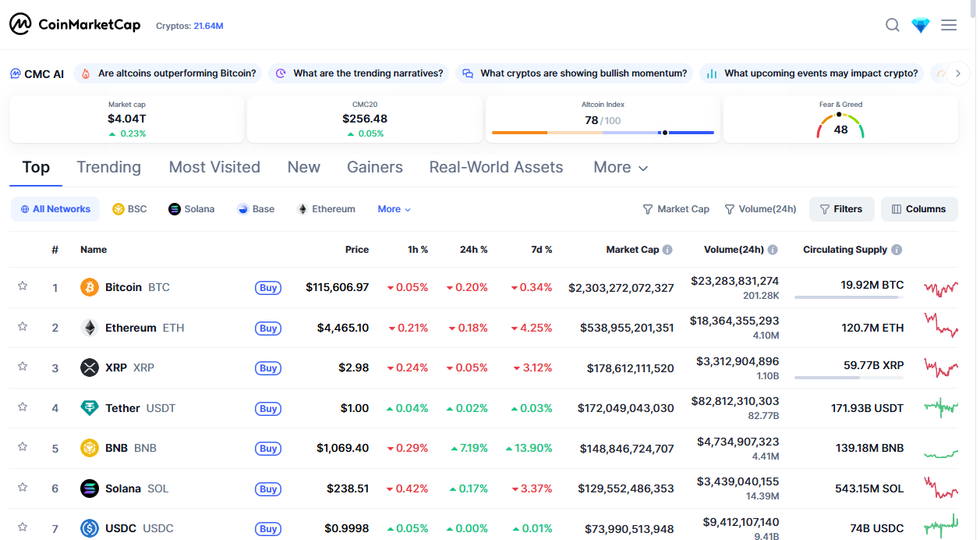Star Bitcoin to add to watchlist
The width and height of the screenshot is (980, 540).
[x=23, y=286]
